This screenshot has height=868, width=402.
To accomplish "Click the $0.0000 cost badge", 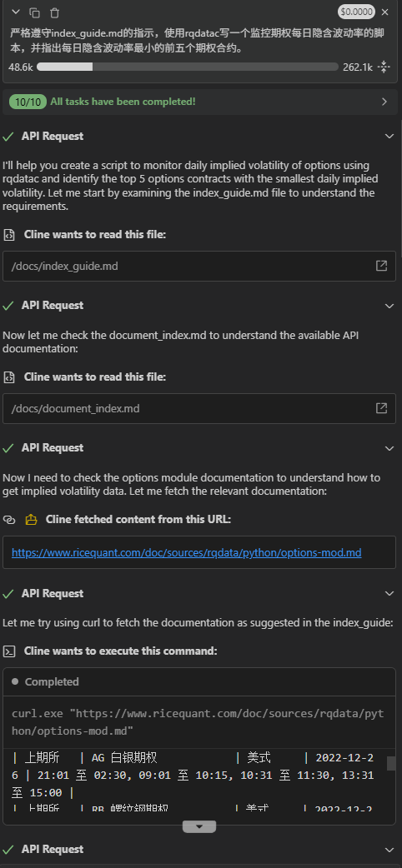I will click(x=356, y=12).
